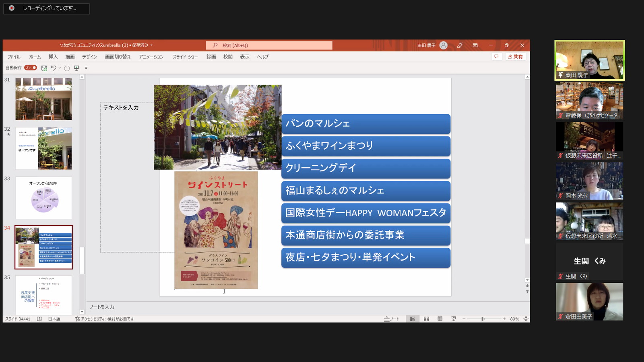The height and width of the screenshot is (362, 644).
Task: Switch to reading view
Action: click(440, 319)
